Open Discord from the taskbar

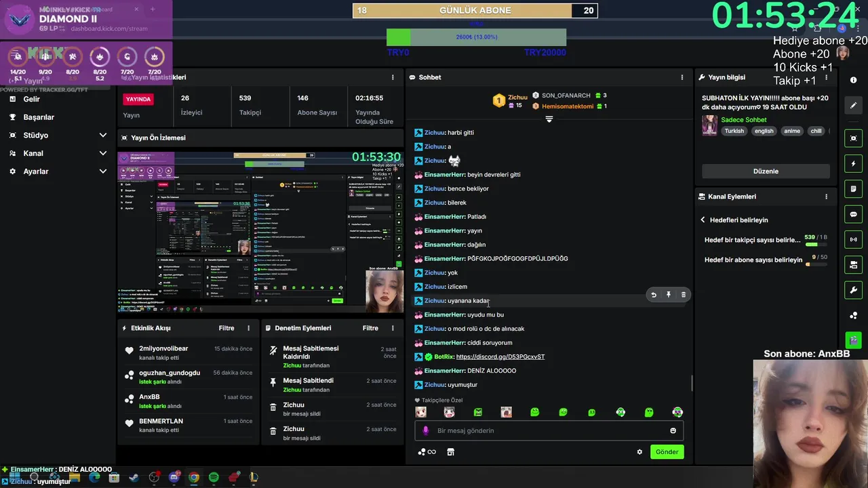click(x=174, y=477)
